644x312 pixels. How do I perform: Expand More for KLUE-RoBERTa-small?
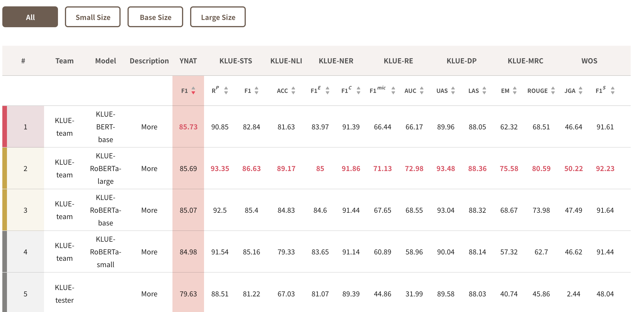pyautogui.click(x=149, y=252)
